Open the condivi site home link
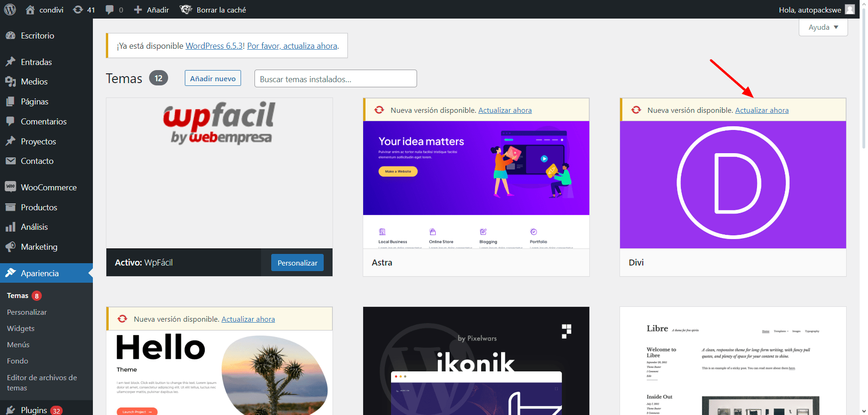The image size is (868, 415). 45,10
